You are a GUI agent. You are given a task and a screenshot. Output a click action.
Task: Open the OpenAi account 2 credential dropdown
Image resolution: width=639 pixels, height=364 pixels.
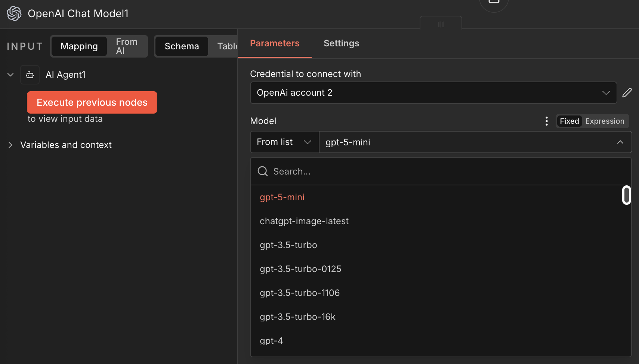point(433,93)
